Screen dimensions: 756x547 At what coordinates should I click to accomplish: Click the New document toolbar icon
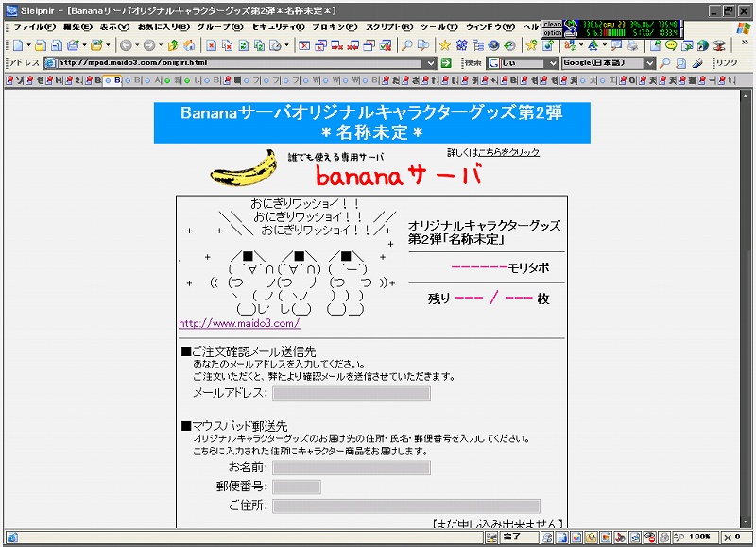18,45
